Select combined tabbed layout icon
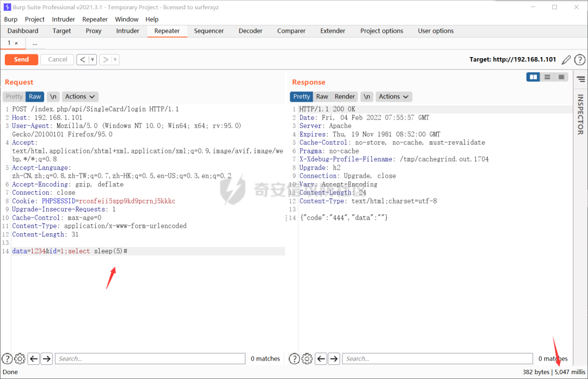Image resolution: width=588 pixels, height=379 pixels. point(561,77)
